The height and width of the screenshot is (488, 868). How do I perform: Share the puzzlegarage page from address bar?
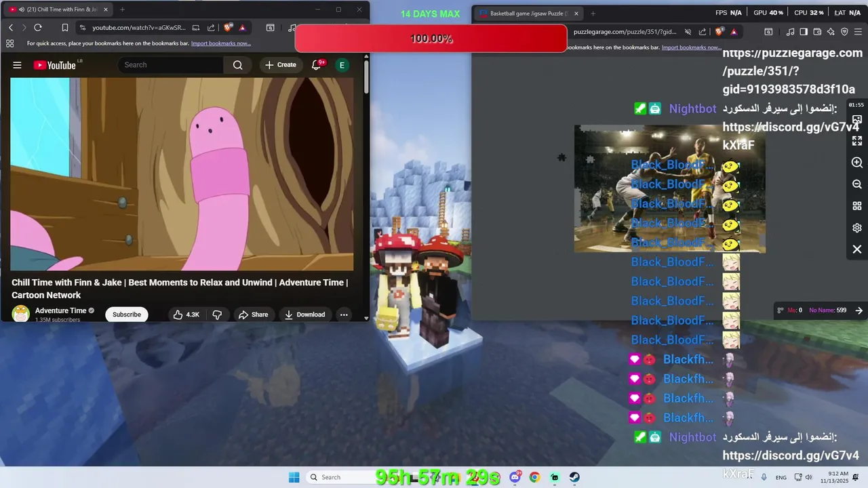coord(704,32)
